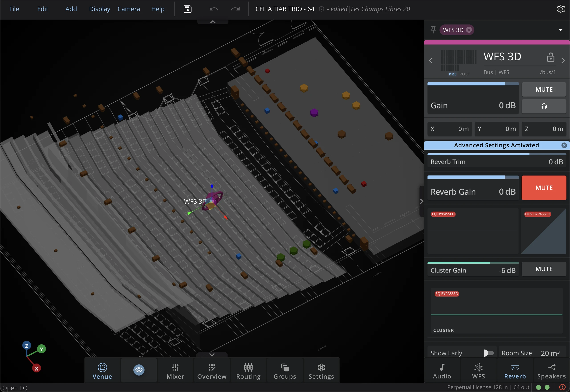
Task: Click the undo arrow icon
Action: [214, 9]
